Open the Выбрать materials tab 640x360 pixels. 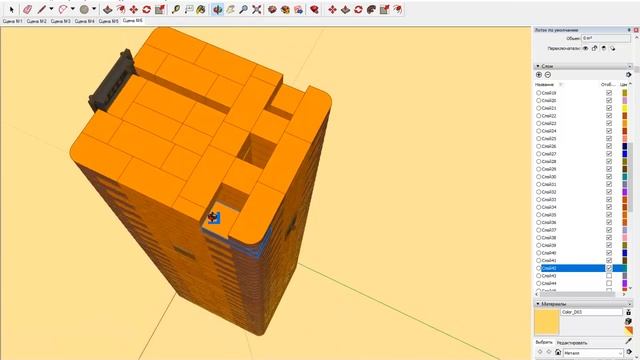pos(544,342)
